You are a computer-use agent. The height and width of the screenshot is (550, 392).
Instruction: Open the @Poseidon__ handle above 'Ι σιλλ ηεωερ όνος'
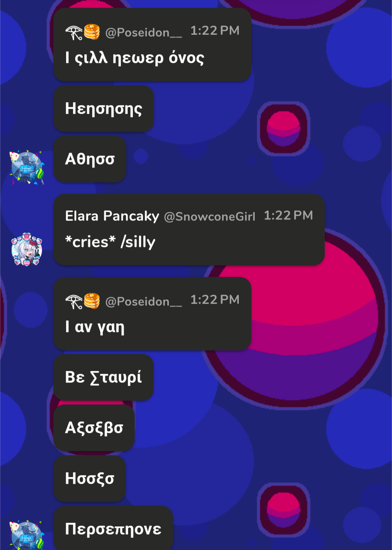144,33
